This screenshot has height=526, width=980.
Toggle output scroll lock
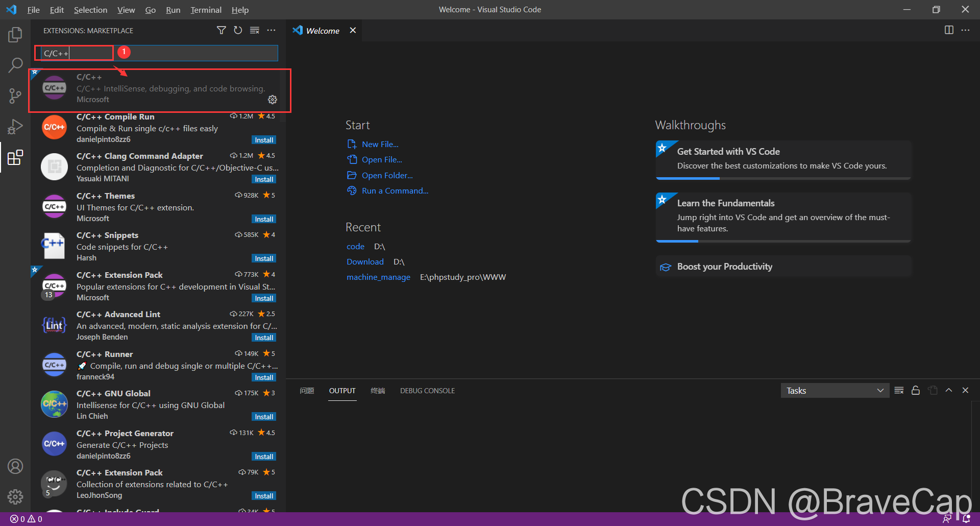916,390
